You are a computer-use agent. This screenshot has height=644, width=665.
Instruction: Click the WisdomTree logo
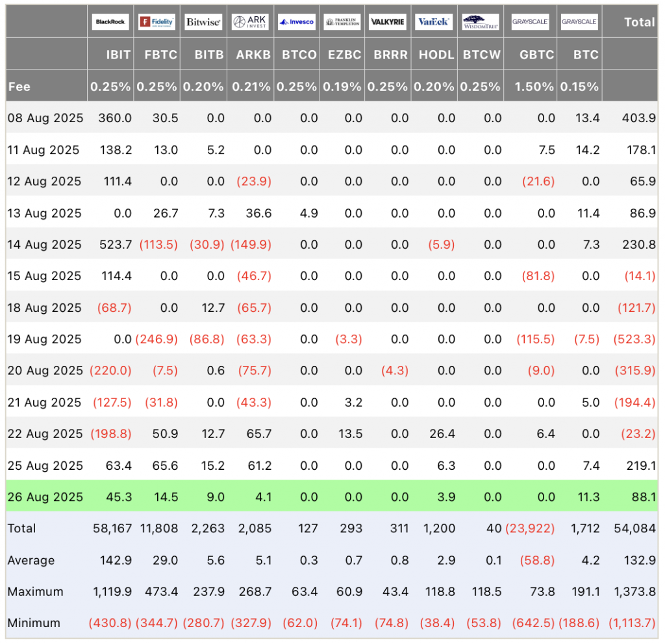coord(481,21)
